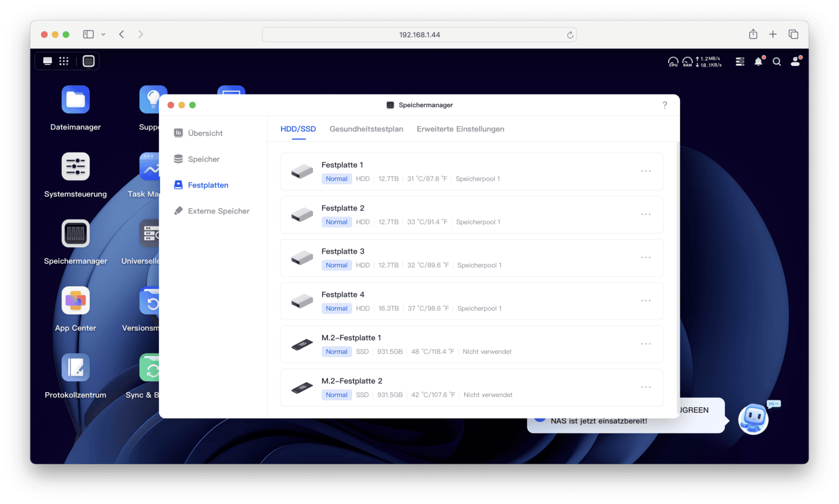Image resolution: width=839 pixels, height=504 pixels.
Task: Open Speichermanager help question mark
Action: 665,105
